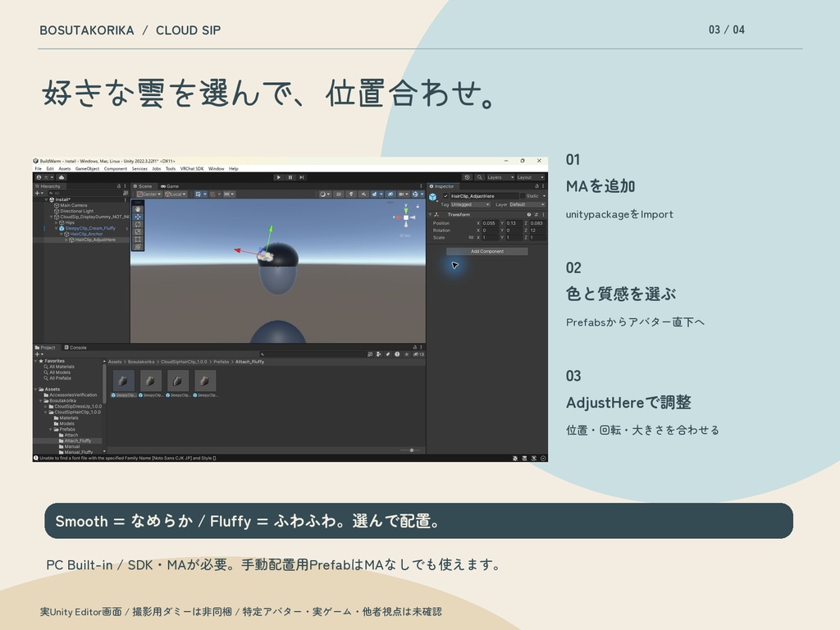Screen dimensions: 840x630
Task: Open the undo history icon
Action: point(467,177)
